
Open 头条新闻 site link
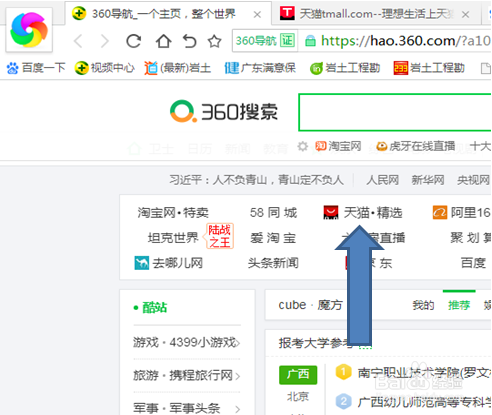point(273,263)
